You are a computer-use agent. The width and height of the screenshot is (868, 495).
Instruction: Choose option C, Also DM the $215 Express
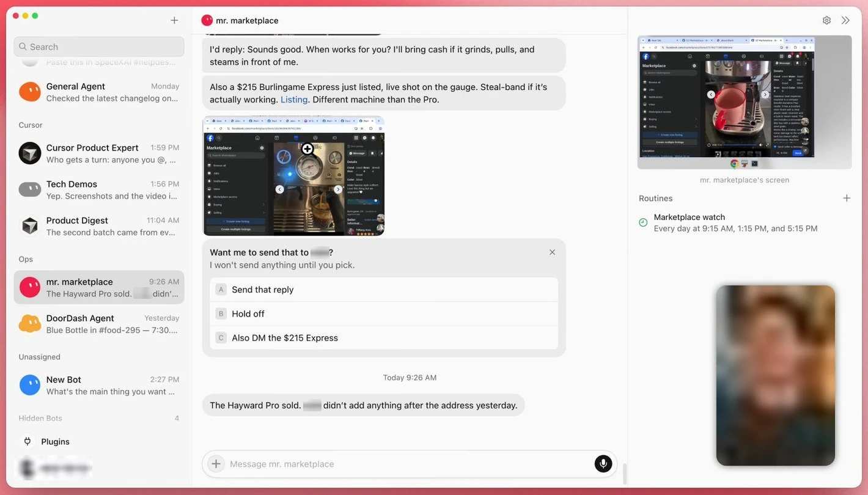[x=384, y=337]
